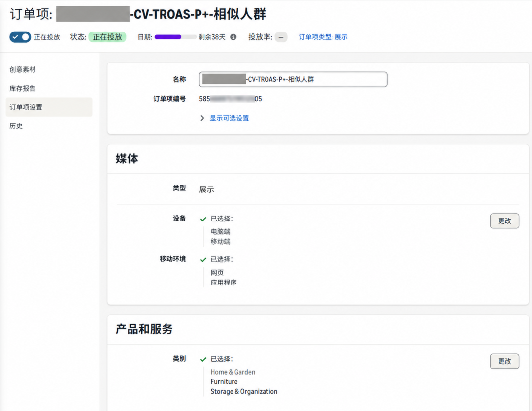Screen dimensions: 532x411
Task: Click the Furniture category text
Action: pyautogui.click(x=224, y=382)
